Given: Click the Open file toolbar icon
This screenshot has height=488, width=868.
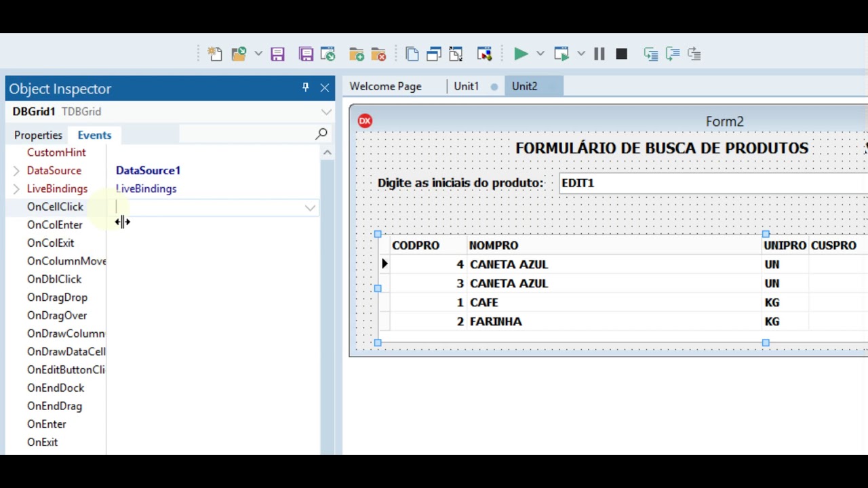Looking at the screenshot, I should click(239, 54).
